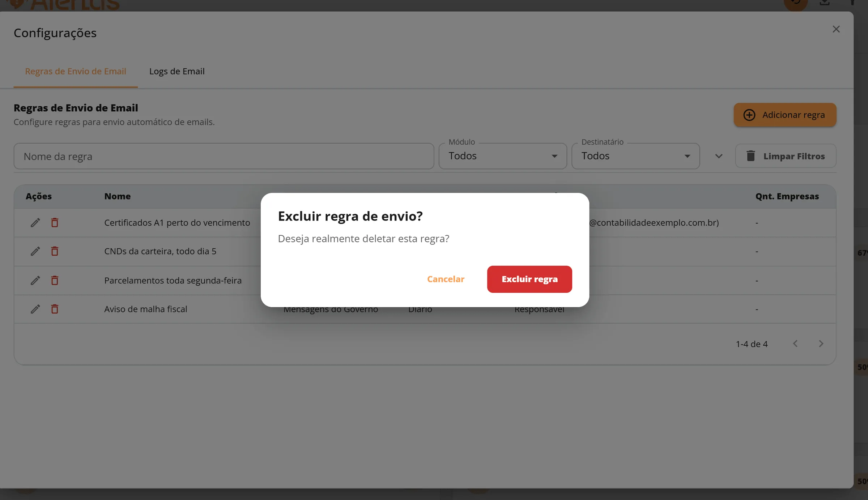Delete the CNDs da carteira rule
Viewport: 868px width, 500px height.
pos(55,251)
